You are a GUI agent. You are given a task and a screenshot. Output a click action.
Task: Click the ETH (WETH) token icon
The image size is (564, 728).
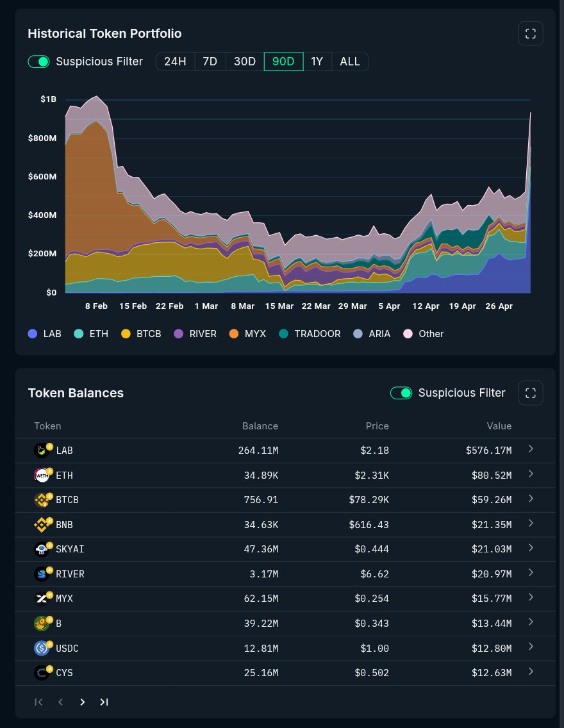pos(42,475)
